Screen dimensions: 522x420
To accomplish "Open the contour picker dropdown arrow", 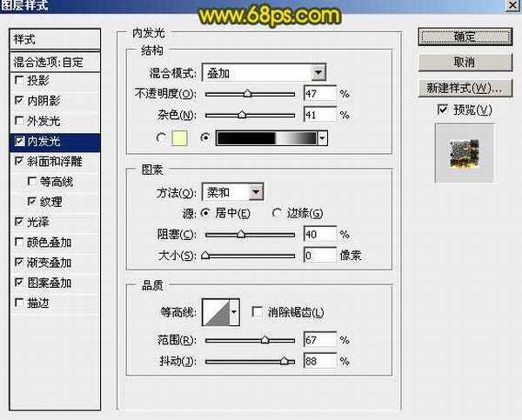I will click(234, 313).
